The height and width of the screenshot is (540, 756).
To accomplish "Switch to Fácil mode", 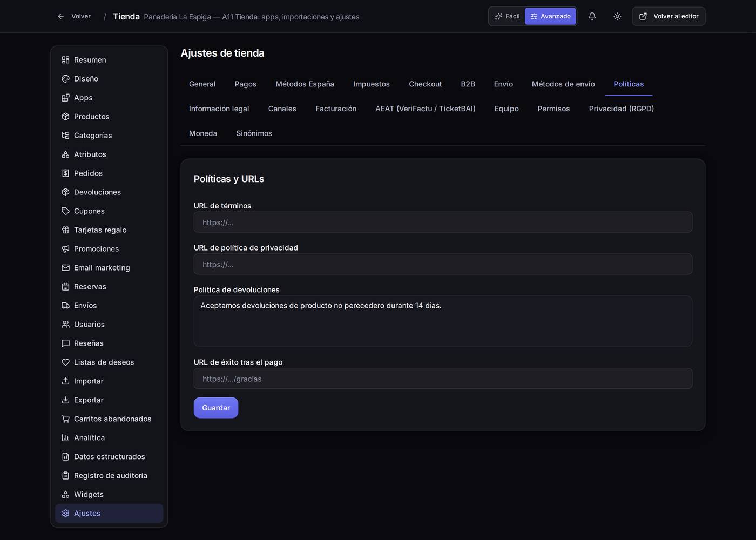I will (x=508, y=16).
